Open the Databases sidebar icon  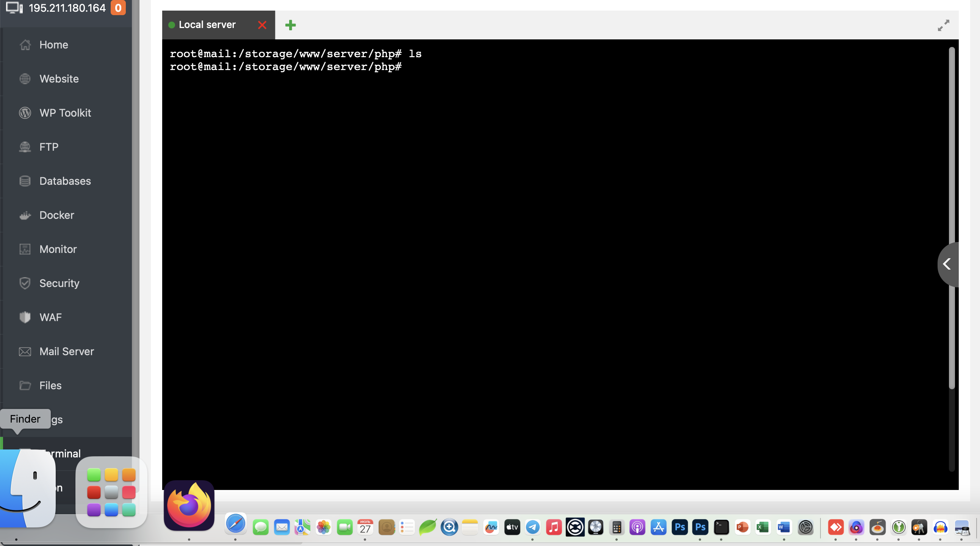(x=25, y=181)
